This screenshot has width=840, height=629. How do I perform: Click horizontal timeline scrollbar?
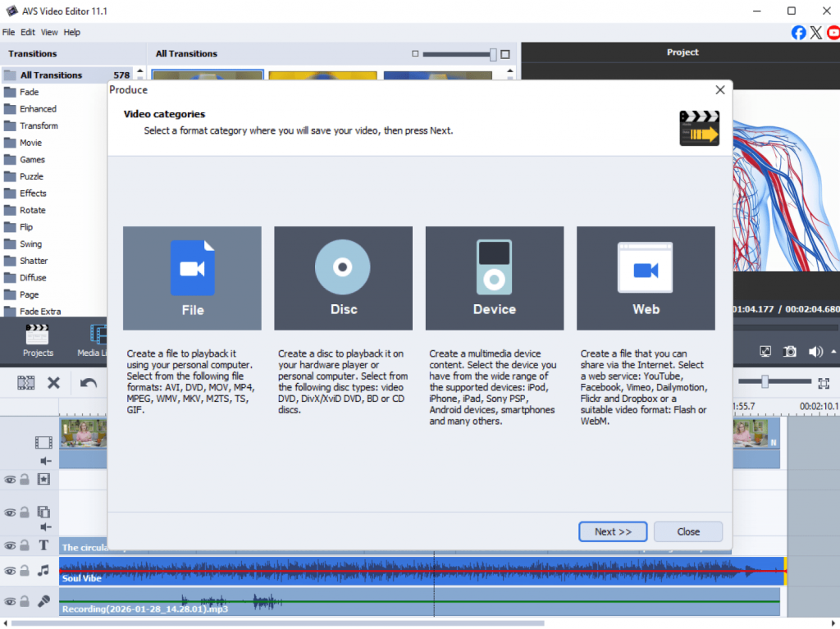click(277, 623)
